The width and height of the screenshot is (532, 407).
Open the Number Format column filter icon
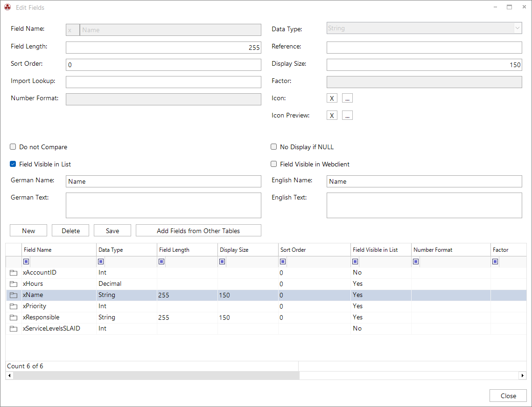pyautogui.click(x=416, y=262)
